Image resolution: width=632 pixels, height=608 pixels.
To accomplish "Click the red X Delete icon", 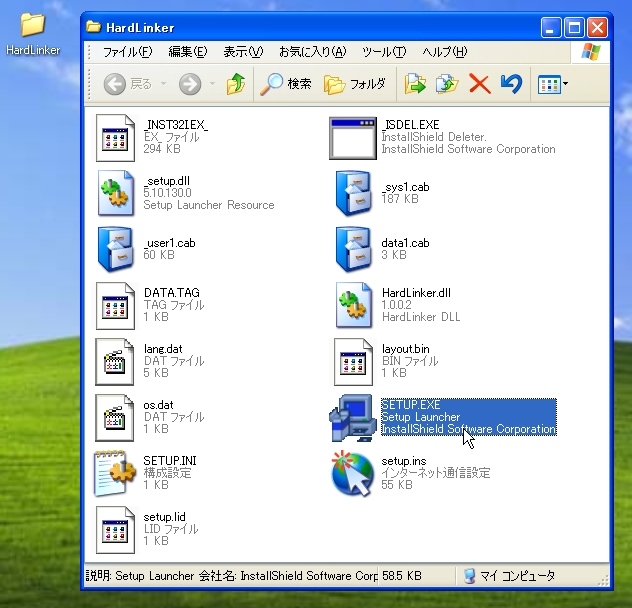I will point(480,84).
